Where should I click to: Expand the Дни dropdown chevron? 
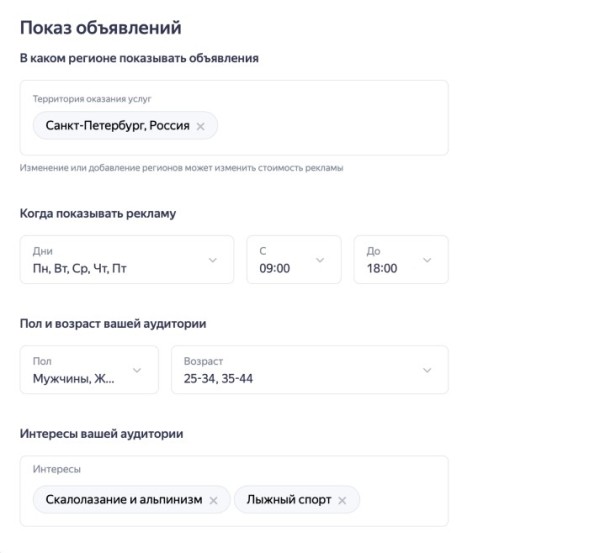point(212,260)
